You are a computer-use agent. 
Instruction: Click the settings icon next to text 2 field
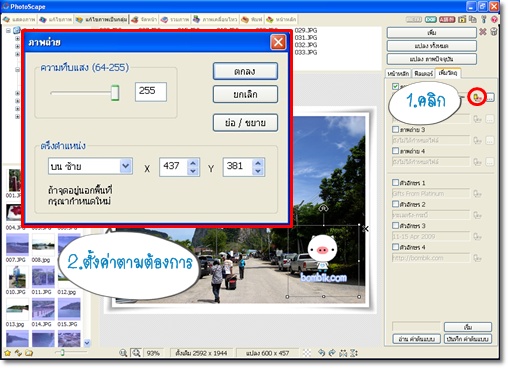click(477, 215)
